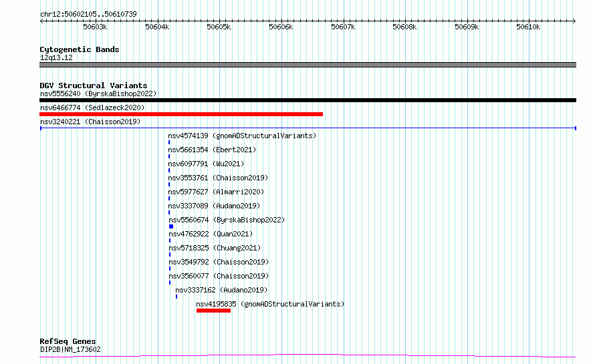
Task: Open nsv5661354 (Ebert2021) variant
Action: [x=212, y=150]
